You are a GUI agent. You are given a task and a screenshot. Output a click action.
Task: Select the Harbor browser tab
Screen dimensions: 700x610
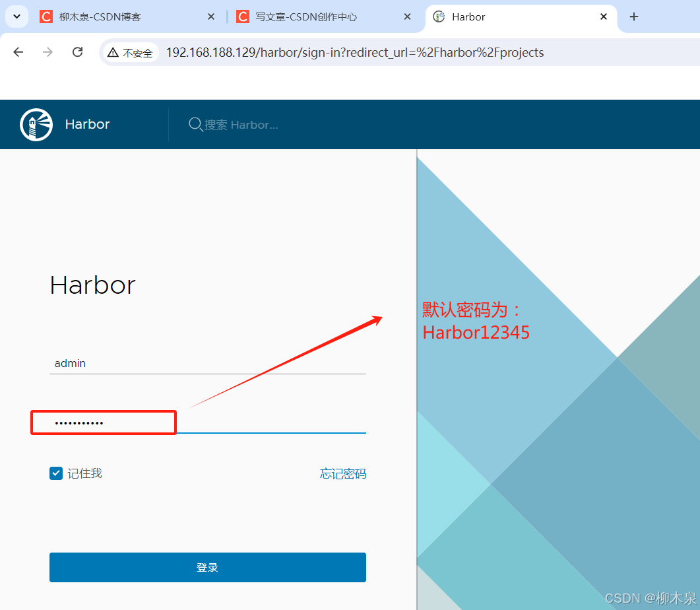point(521,17)
